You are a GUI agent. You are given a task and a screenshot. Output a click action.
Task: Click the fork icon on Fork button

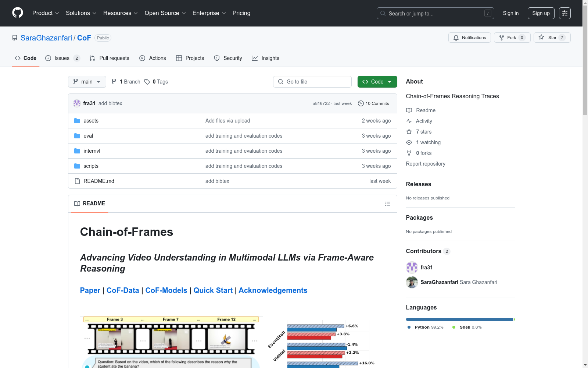[502, 38]
